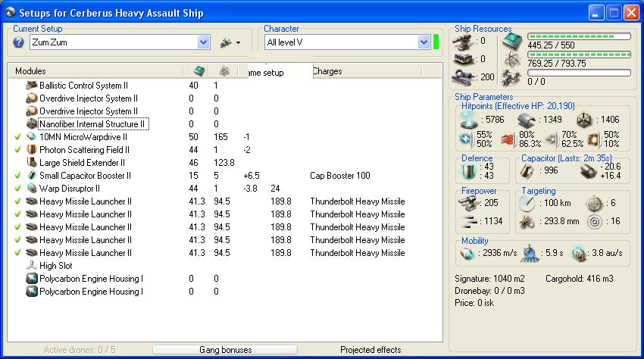The image size is (644, 359).
Task: Click the Ballistic Control System II icon
Action: click(32, 86)
